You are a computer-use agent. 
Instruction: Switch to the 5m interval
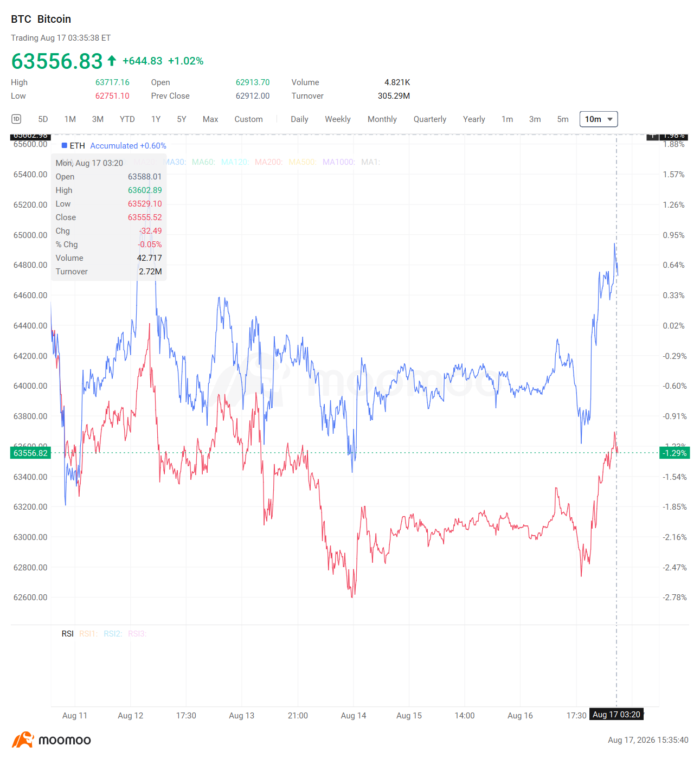pyautogui.click(x=563, y=119)
